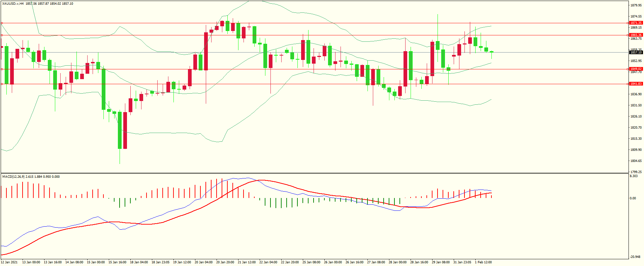Click the 1849.02 red price level label

tap(636, 69)
